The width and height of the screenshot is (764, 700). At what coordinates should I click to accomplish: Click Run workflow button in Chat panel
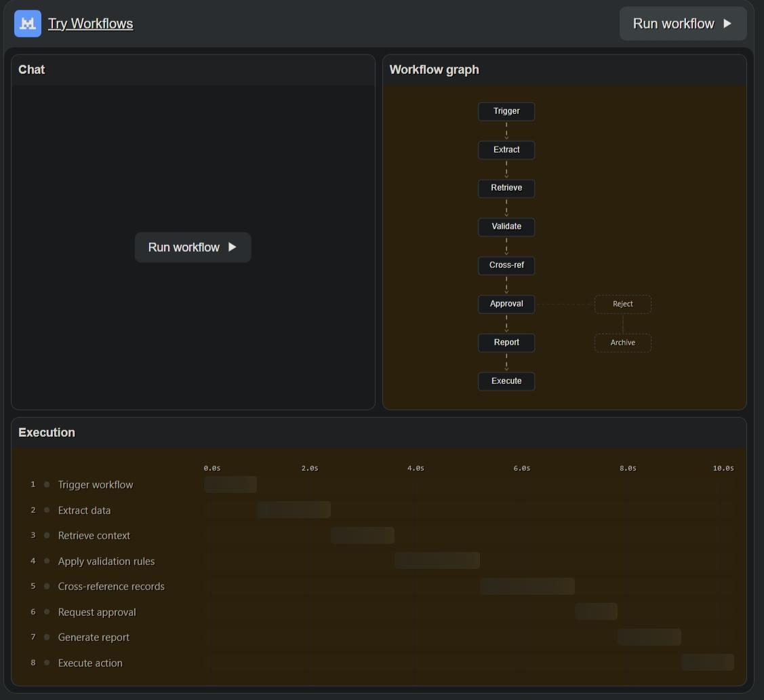click(193, 248)
